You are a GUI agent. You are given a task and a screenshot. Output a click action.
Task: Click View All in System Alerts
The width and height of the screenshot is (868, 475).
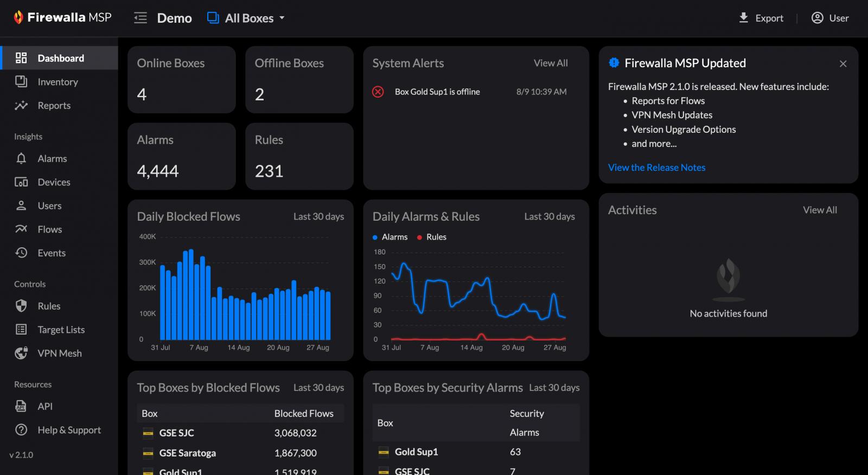[551, 63]
